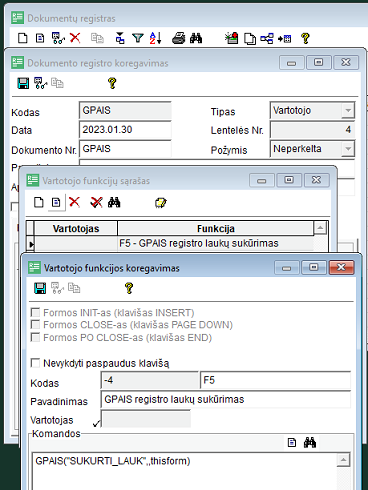
Task: Click scroll up arrow in Komandos text area
Action: [x=343, y=460]
